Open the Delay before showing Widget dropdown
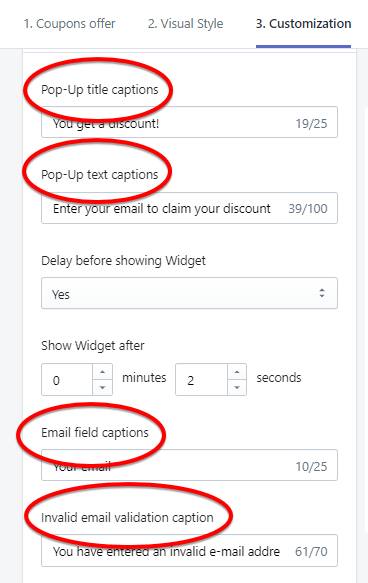This screenshot has height=583, width=368. tap(189, 293)
